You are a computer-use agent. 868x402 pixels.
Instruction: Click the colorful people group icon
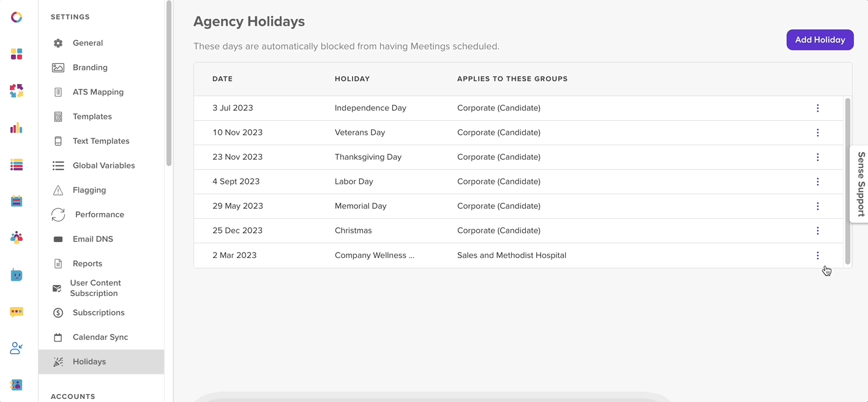click(x=17, y=238)
